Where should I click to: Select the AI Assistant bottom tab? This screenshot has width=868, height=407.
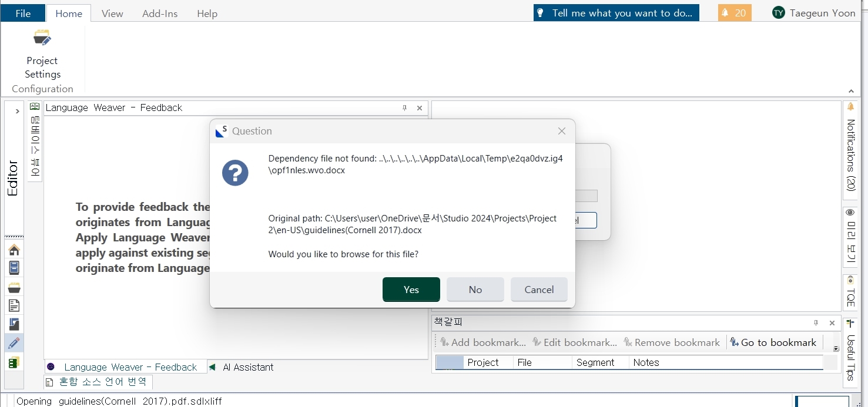[242, 367]
